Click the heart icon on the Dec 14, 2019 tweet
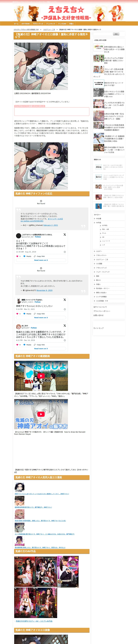138x644 pixels. [17, 345]
